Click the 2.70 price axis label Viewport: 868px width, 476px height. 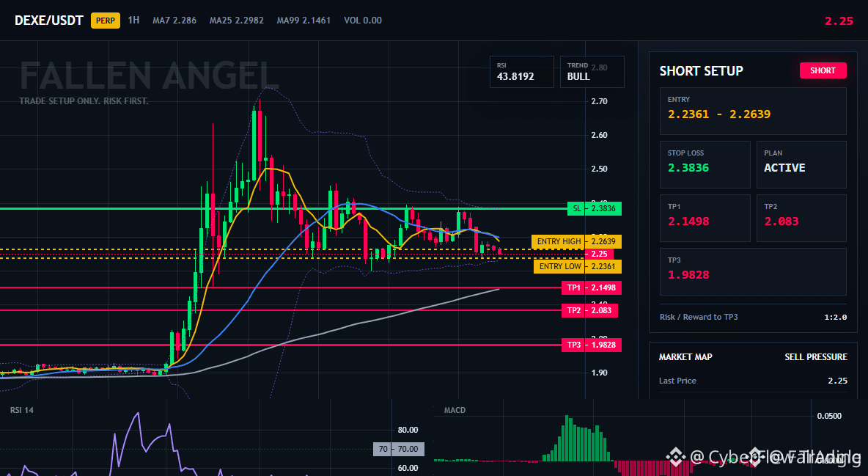coord(599,101)
